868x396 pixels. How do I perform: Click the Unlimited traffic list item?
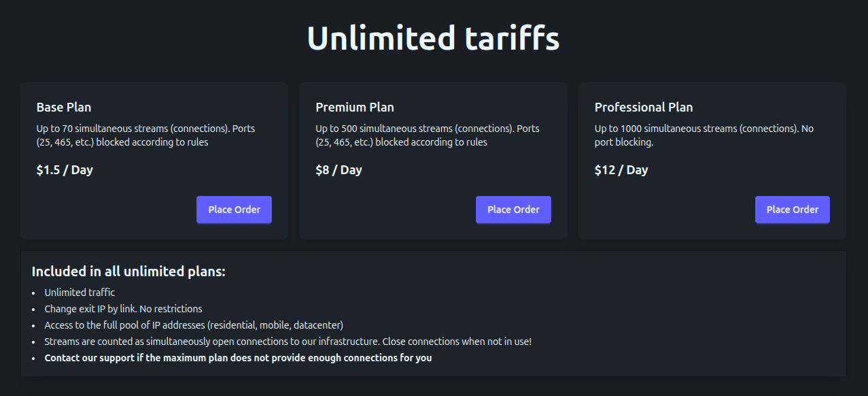click(x=80, y=293)
